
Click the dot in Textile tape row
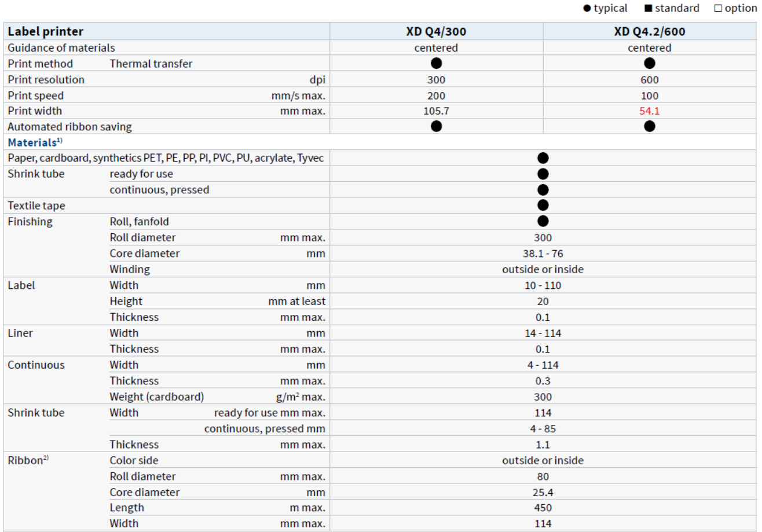(543, 205)
